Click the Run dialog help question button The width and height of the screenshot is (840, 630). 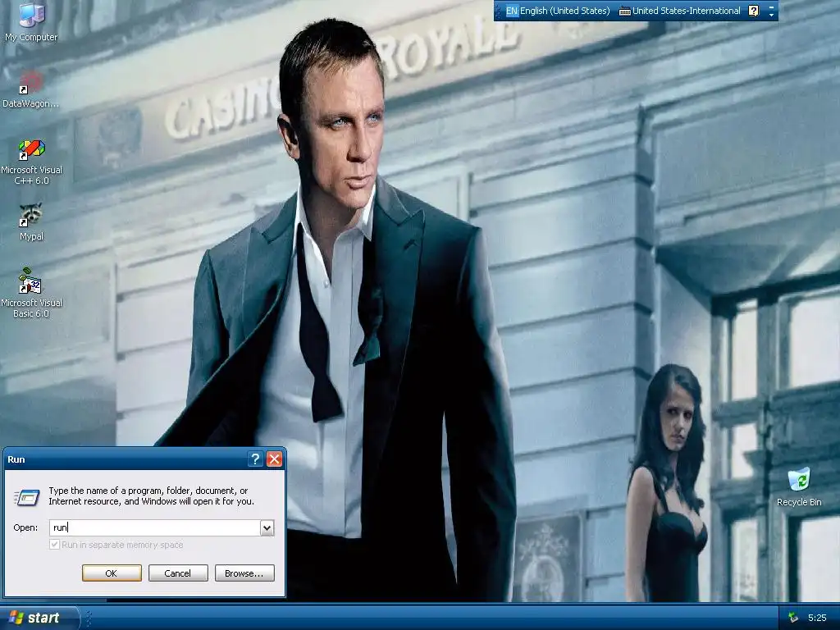pyautogui.click(x=255, y=459)
